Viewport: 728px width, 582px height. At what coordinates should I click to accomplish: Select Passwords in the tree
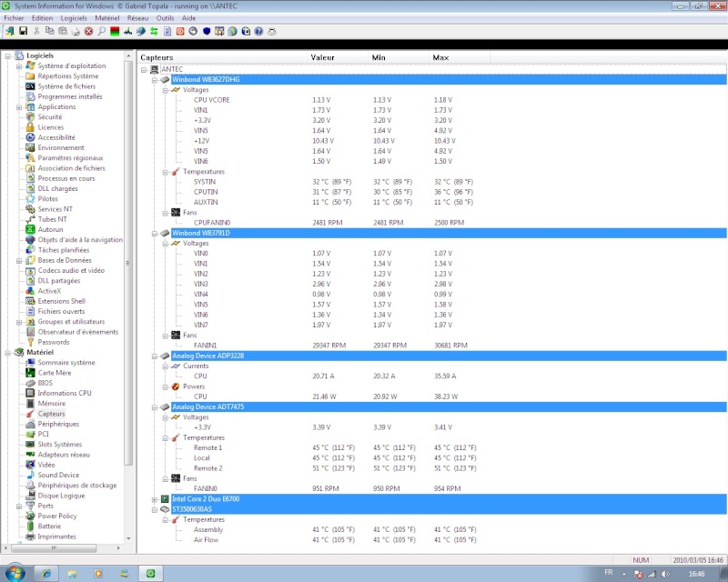click(x=54, y=342)
